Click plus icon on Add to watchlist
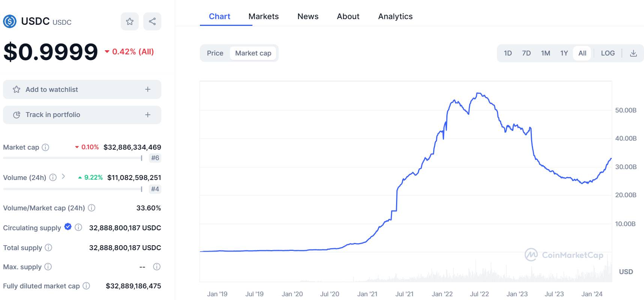Viewport: 644px width, 300px height. [148, 89]
